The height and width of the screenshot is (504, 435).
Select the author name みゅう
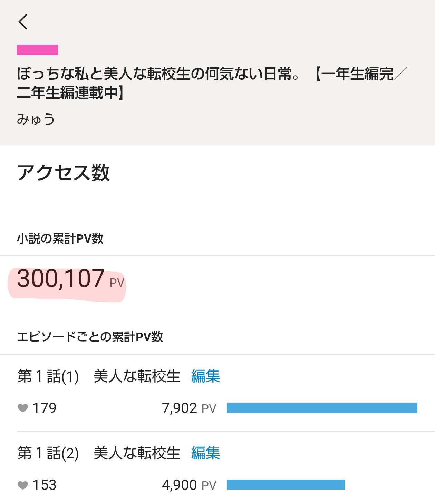pyautogui.click(x=36, y=119)
